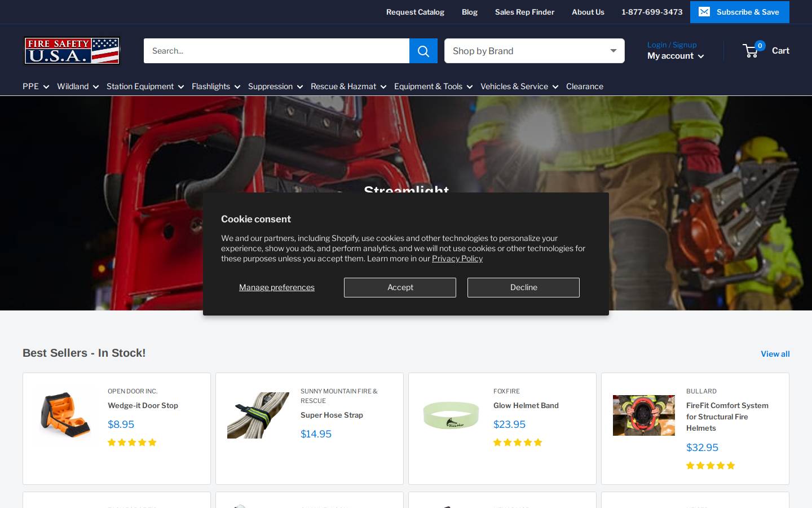
Task: Open Glow Helmet Band product image
Action: pyautogui.click(x=451, y=415)
